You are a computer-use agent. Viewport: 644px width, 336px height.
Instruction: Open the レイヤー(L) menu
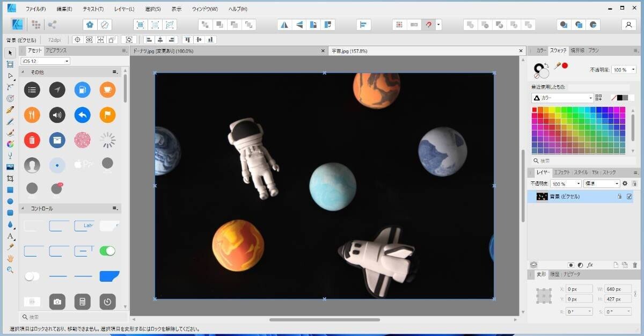(124, 9)
